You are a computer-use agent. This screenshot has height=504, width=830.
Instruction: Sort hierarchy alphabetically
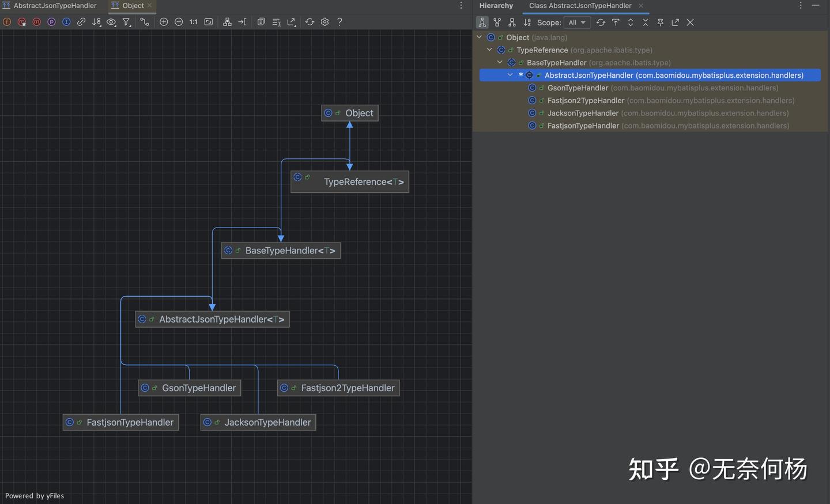527,22
